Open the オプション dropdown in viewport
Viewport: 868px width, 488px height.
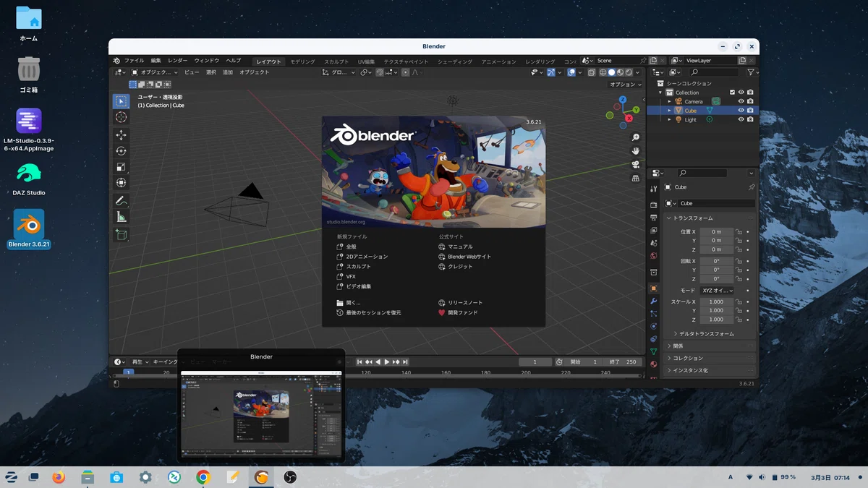(x=625, y=84)
